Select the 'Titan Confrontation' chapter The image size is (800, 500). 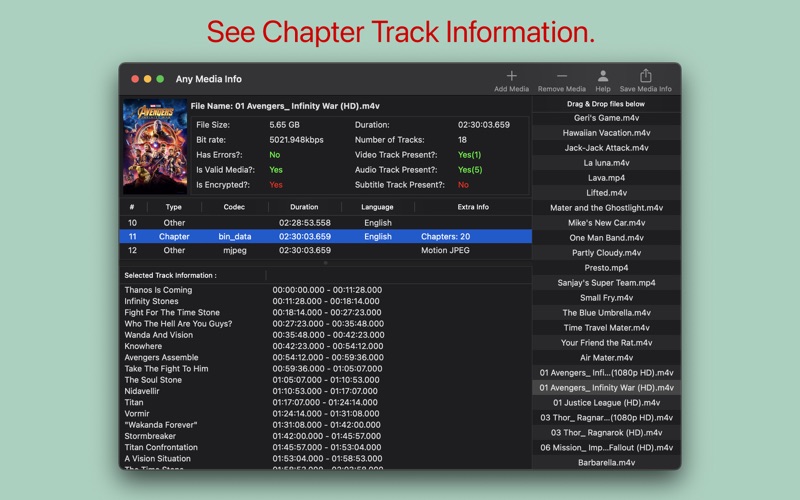326,447
